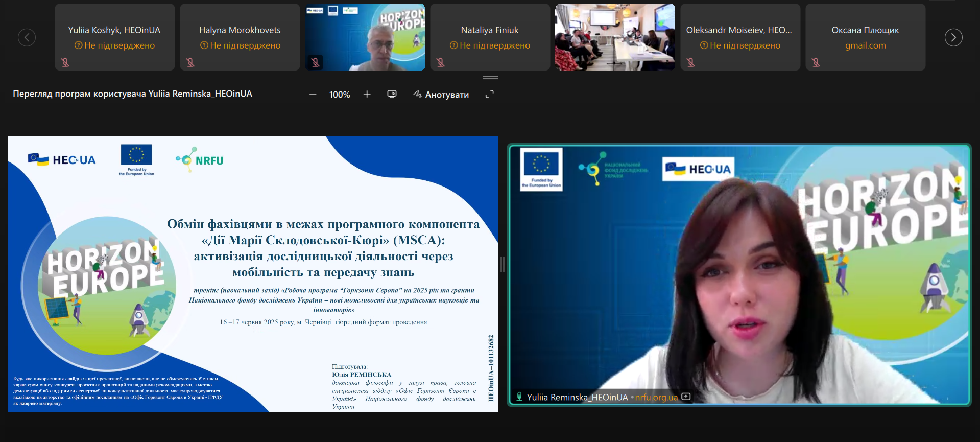The height and width of the screenshot is (442, 980).
Task: Click NRFU logo on slide
Action: [x=200, y=160]
